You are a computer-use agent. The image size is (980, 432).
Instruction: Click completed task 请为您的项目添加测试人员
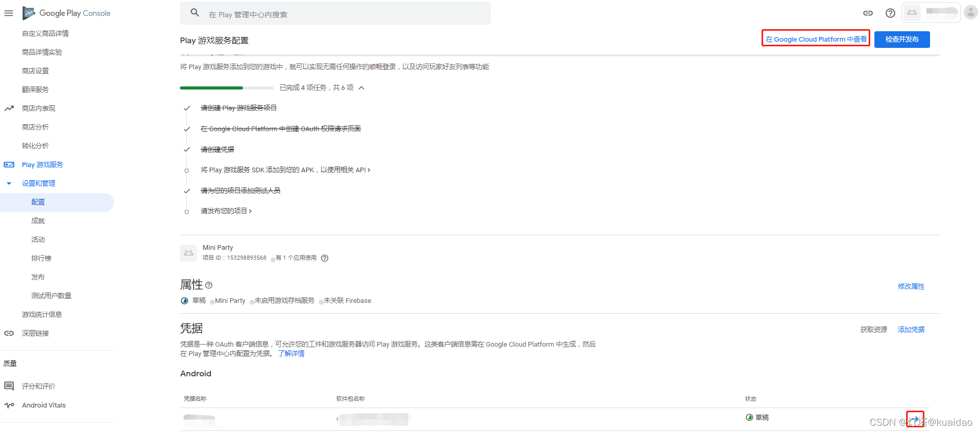pyautogui.click(x=241, y=190)
